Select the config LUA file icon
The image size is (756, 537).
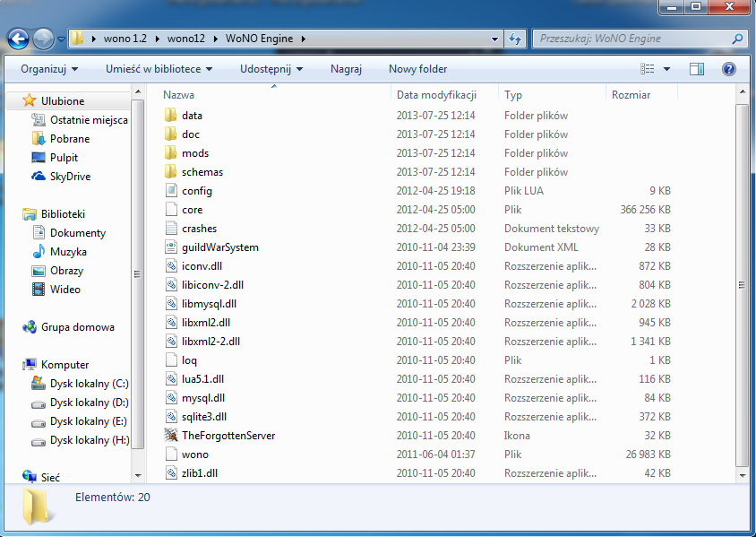(171, 191)
